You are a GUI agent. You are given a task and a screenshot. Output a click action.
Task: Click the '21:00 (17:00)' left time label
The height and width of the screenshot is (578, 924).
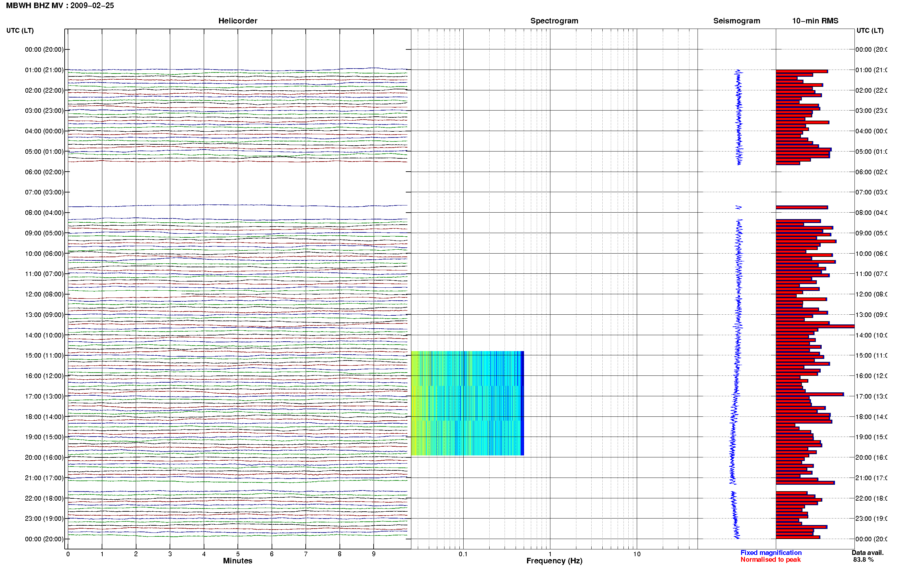click(x=44, y=478)
